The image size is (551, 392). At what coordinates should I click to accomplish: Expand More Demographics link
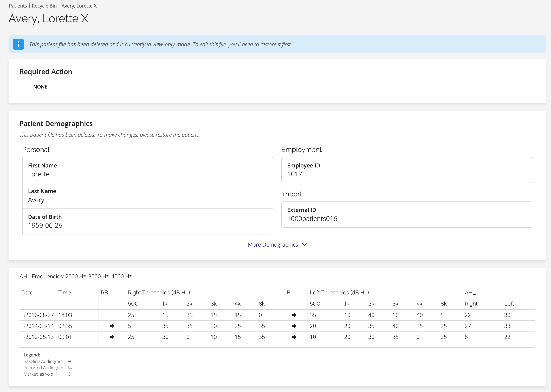pyautogui.click(x=277, y=245)
